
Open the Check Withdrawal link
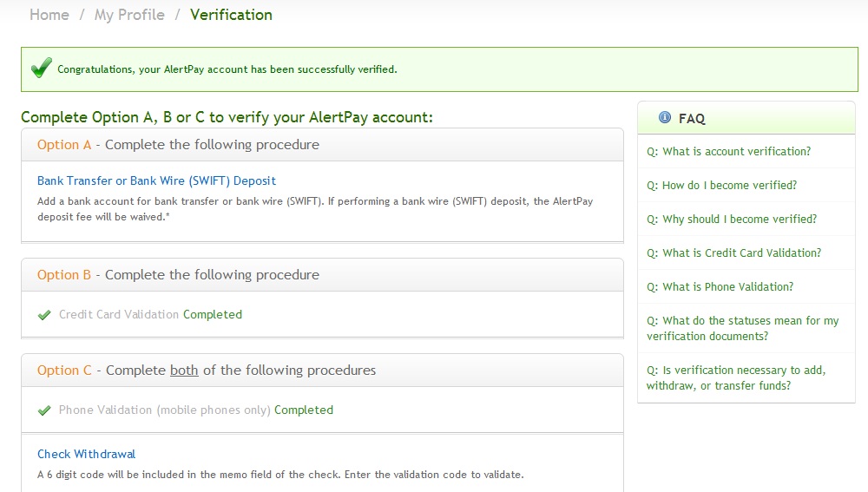86,455
